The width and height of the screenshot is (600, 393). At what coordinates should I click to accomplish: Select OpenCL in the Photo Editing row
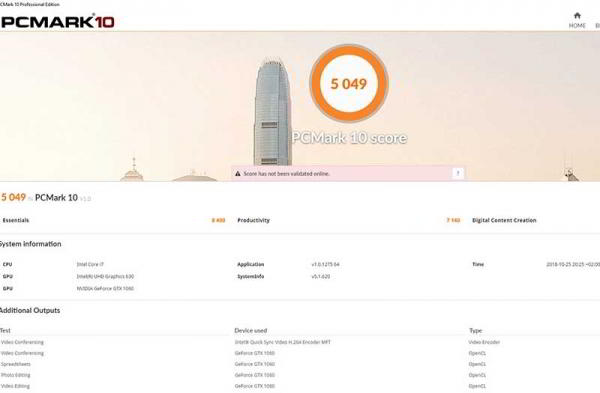coord(477,375)
